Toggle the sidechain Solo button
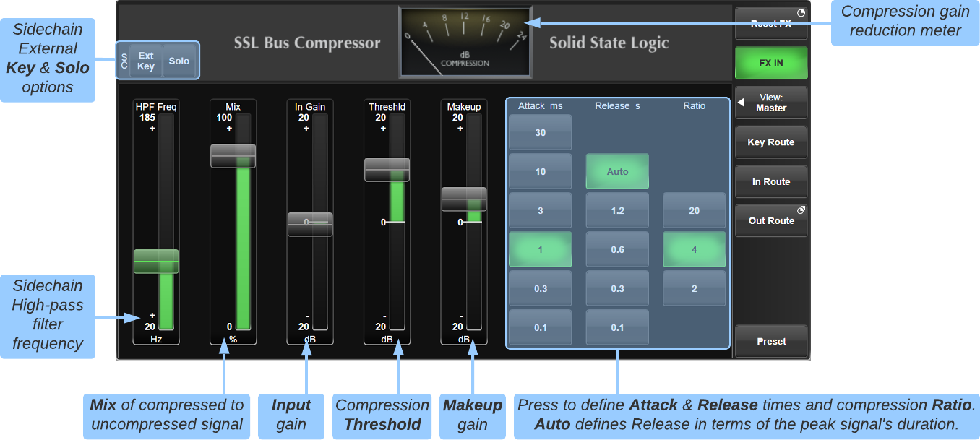This screenshot has width=980, height=440. [179, 61]
